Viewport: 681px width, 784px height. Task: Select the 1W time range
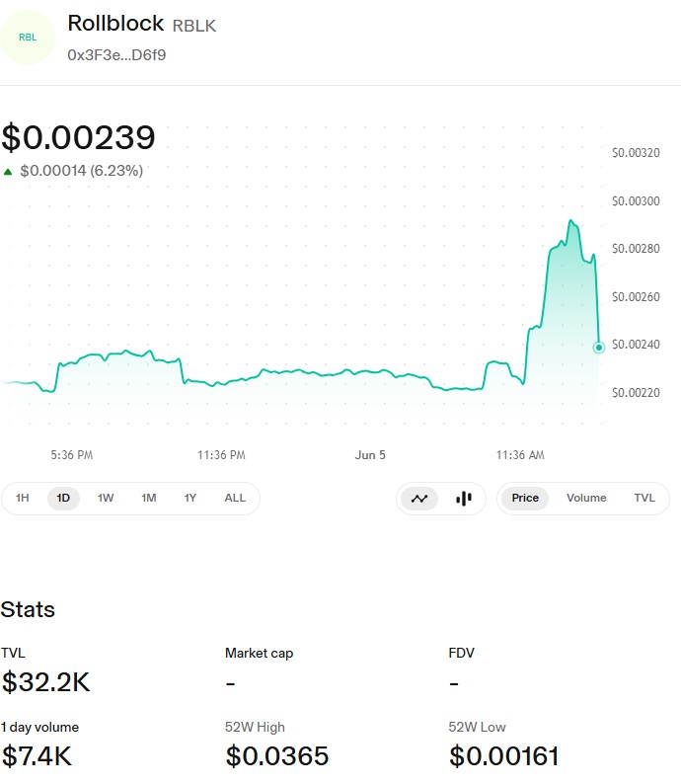[x=106, y=498]
